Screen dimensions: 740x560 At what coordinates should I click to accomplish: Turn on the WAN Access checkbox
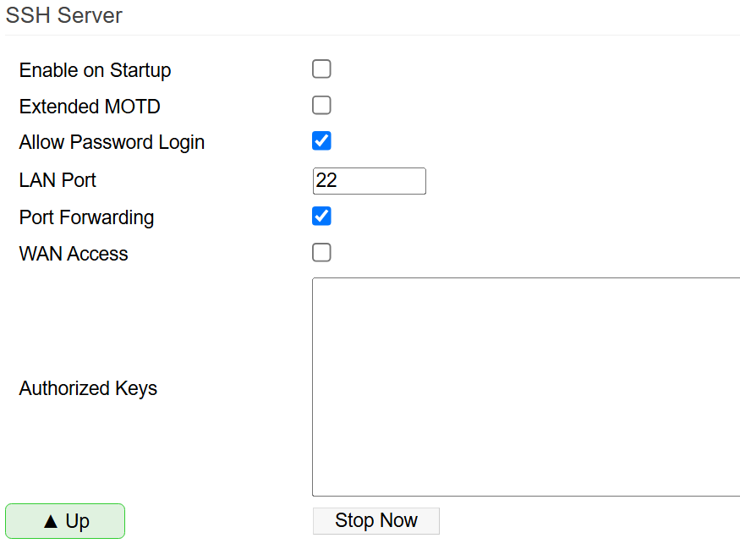click(321, 253)
